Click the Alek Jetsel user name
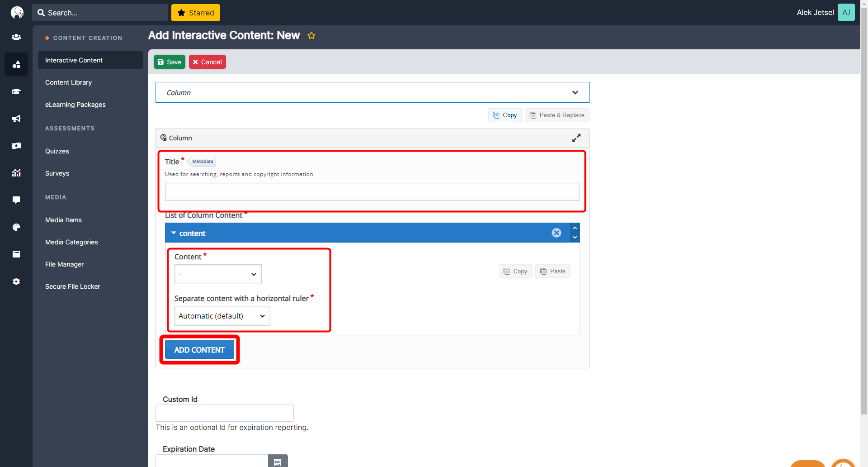The width and height of the screenshot is (868, 467). (x=815, y=13)
